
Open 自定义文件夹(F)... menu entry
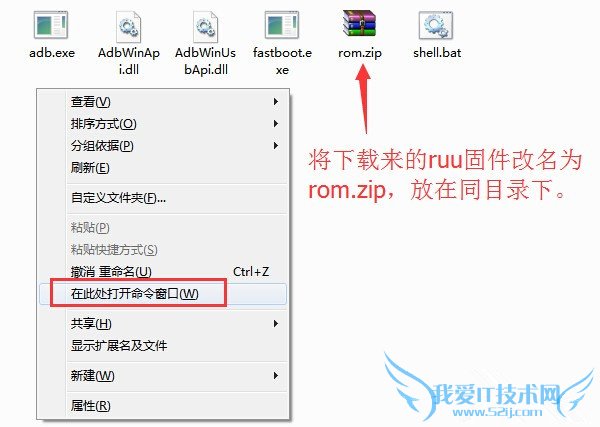click(x=163, y=198)
